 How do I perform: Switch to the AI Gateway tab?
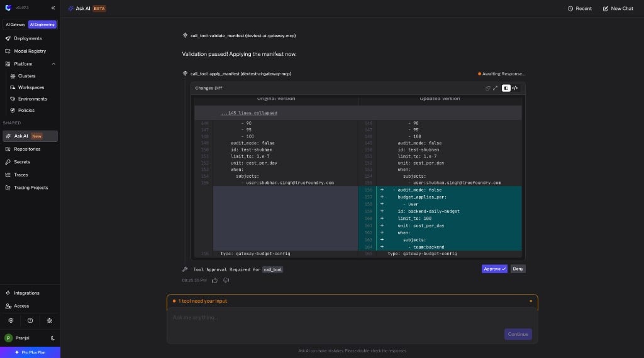15,24
